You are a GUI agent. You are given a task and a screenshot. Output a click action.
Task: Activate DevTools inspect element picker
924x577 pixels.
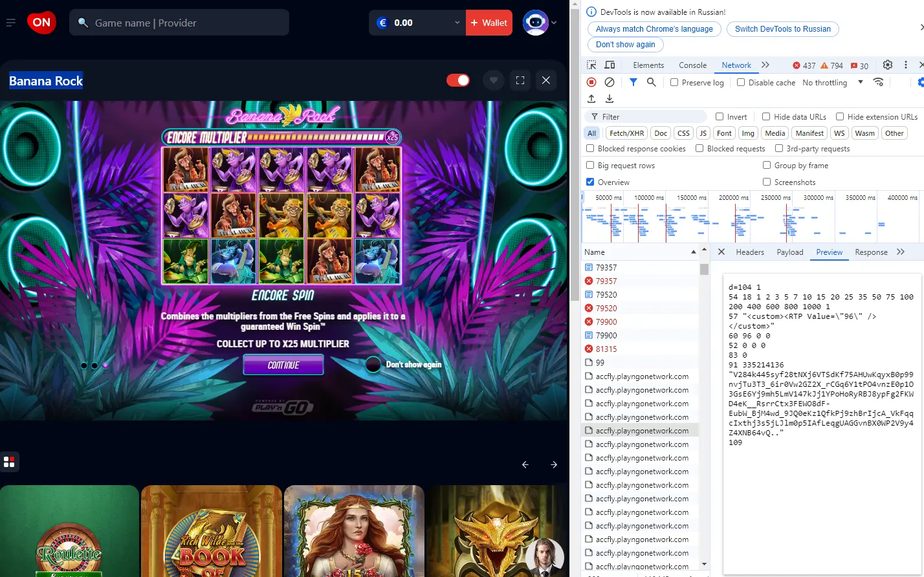pos(591,65)
